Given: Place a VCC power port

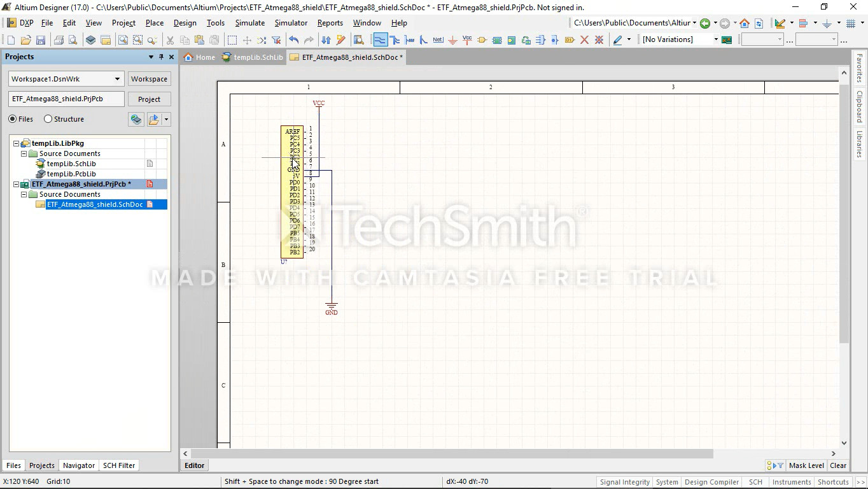Looking at the screenshot, I should pos(467,40).
